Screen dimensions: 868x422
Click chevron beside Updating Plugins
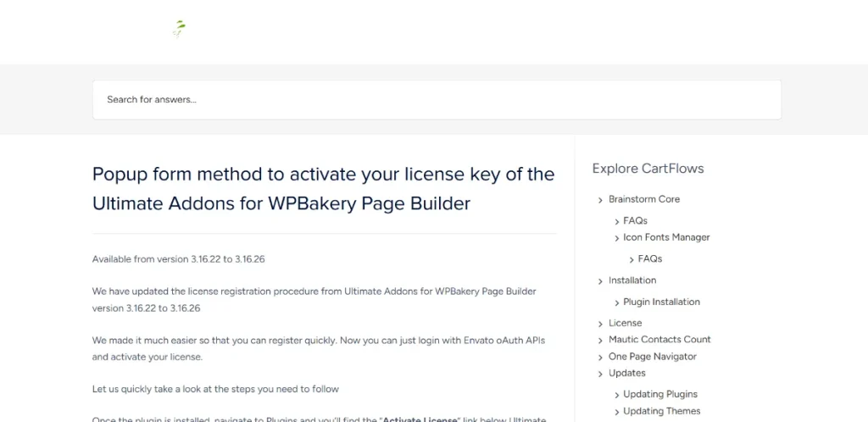(617, 396)
